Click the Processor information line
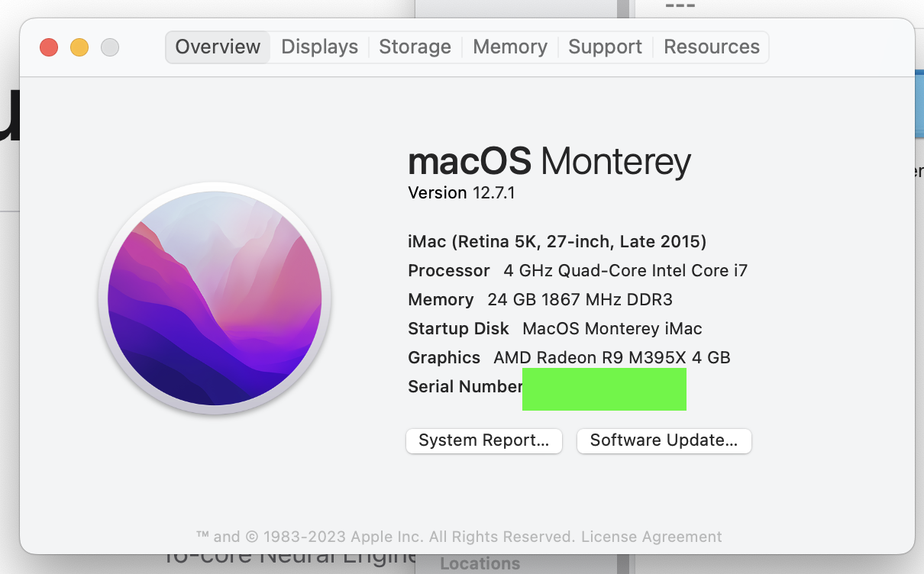Image resolution: width=924 pixels, height=574 pixels. 577,271
